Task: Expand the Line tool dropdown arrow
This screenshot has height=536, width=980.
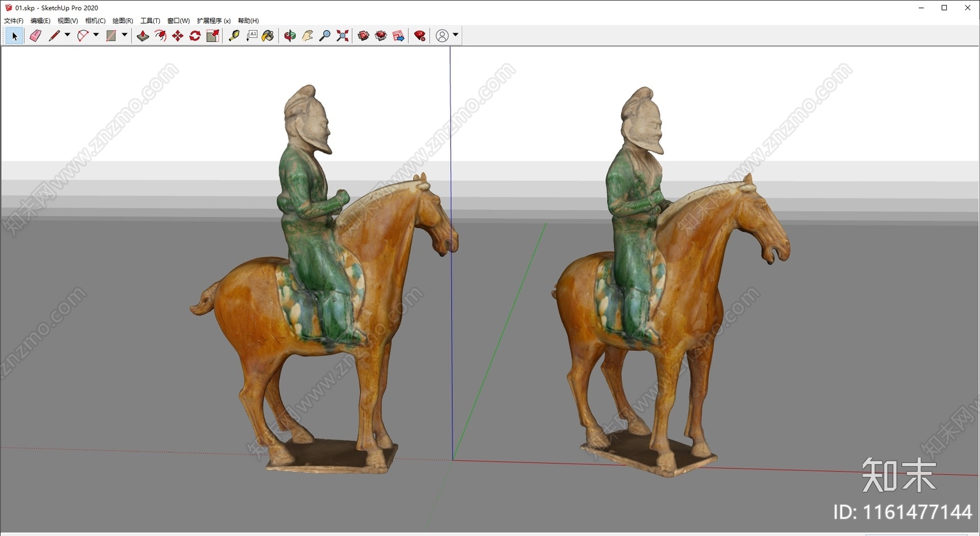Action: [x=67, y=35]
